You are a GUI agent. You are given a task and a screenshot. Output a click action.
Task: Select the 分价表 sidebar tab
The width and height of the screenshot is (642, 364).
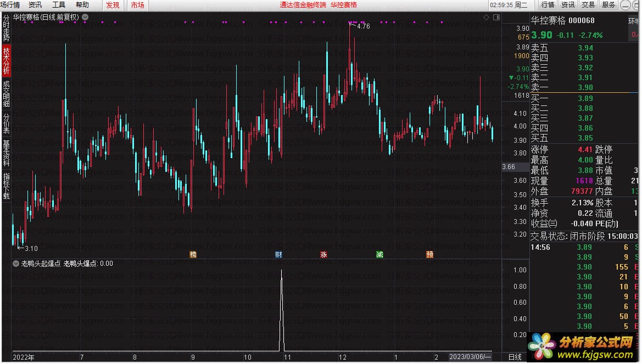6,123
